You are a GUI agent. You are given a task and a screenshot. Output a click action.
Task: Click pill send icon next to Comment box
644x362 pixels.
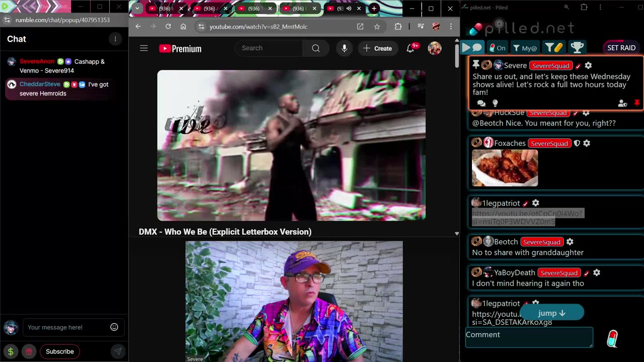612,339
